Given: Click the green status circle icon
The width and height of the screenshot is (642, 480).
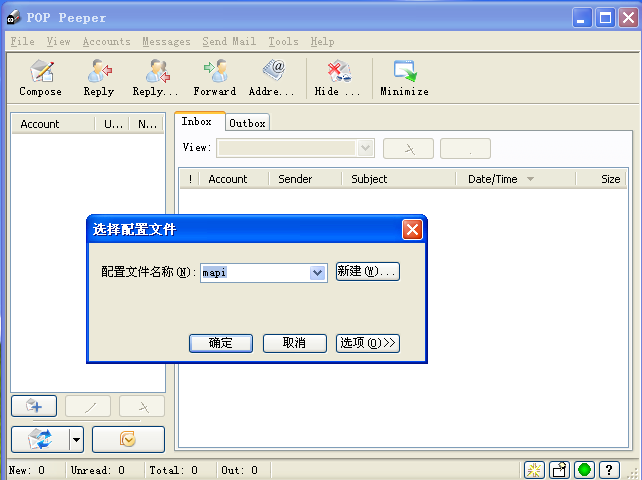Looking at the screenshot, I should coord(584,470).
